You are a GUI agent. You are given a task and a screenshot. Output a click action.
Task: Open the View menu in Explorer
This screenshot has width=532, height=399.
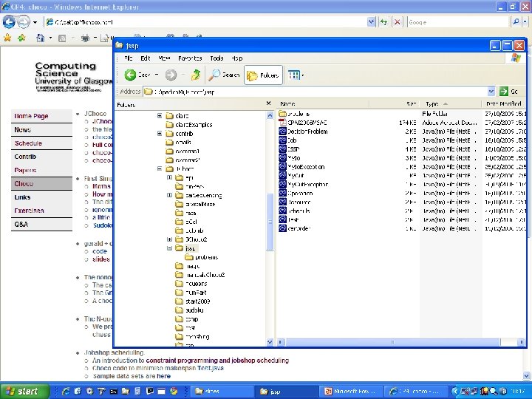point(164,58)
